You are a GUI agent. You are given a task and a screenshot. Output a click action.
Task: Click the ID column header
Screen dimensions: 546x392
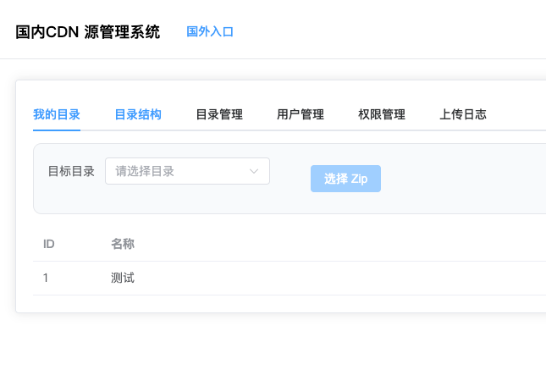coord(49,245)
